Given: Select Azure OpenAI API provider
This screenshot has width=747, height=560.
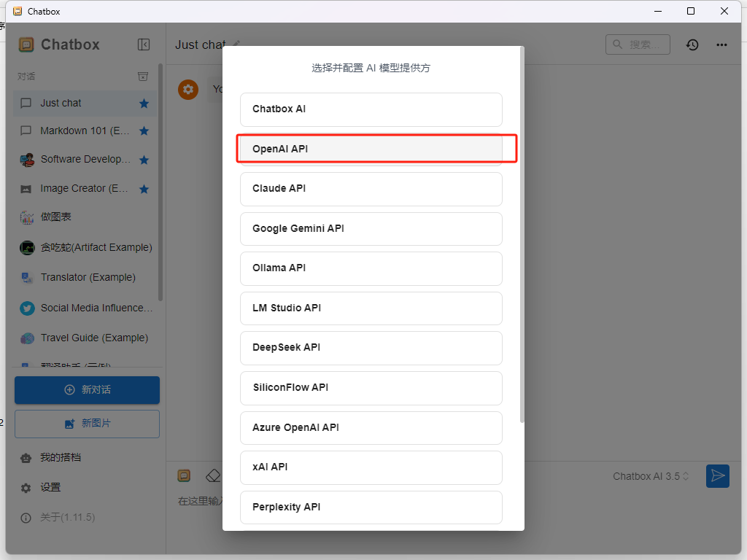Looking at the screenshot, I should coord(371,428).
